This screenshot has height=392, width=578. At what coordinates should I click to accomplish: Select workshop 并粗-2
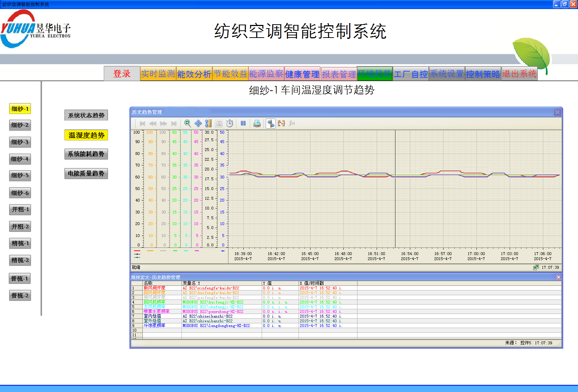pyautogui.click(x=20, y=227)
